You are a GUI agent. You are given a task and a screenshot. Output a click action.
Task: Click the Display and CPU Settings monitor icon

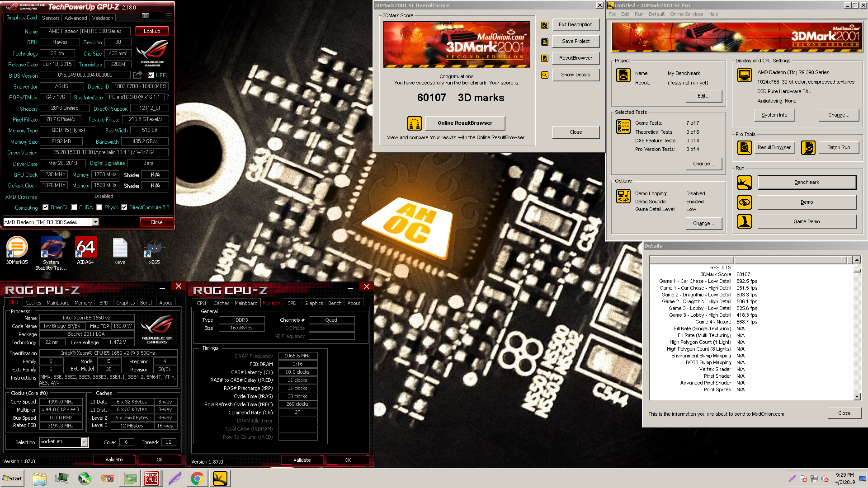(x=745, y=75)
